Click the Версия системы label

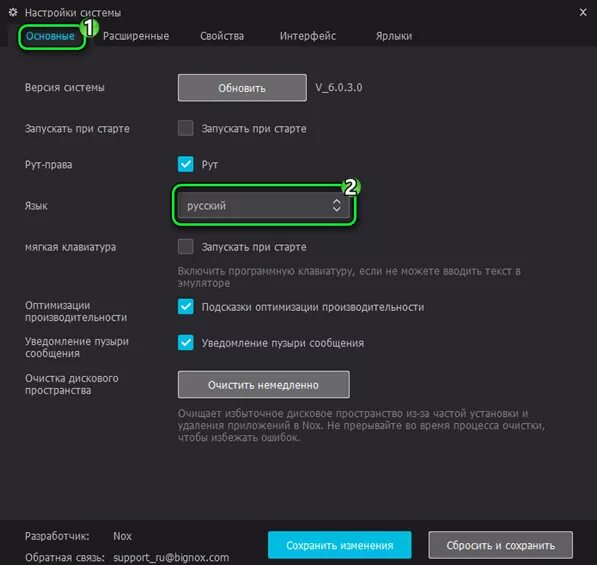64,87
